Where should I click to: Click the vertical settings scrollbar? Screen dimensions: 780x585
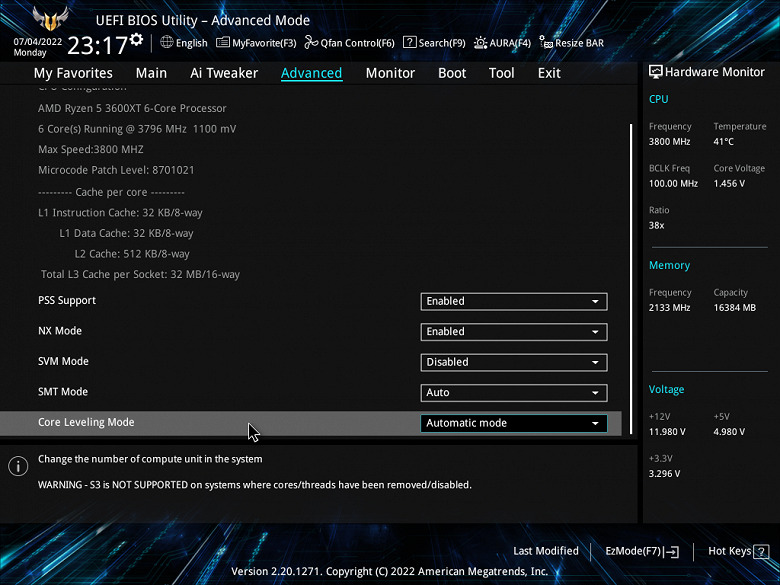pos(631,279)
